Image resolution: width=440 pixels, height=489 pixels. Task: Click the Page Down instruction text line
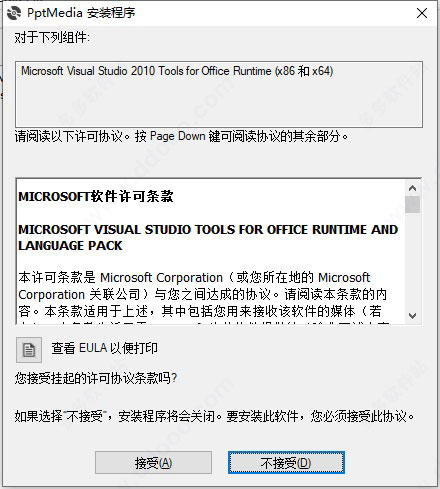tap(181, 136)
